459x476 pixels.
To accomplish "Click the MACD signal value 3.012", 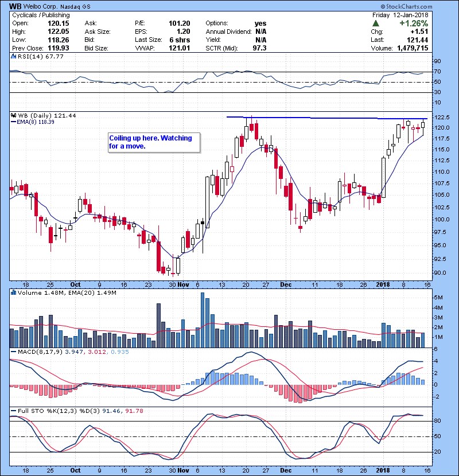I will coord(97,352).
